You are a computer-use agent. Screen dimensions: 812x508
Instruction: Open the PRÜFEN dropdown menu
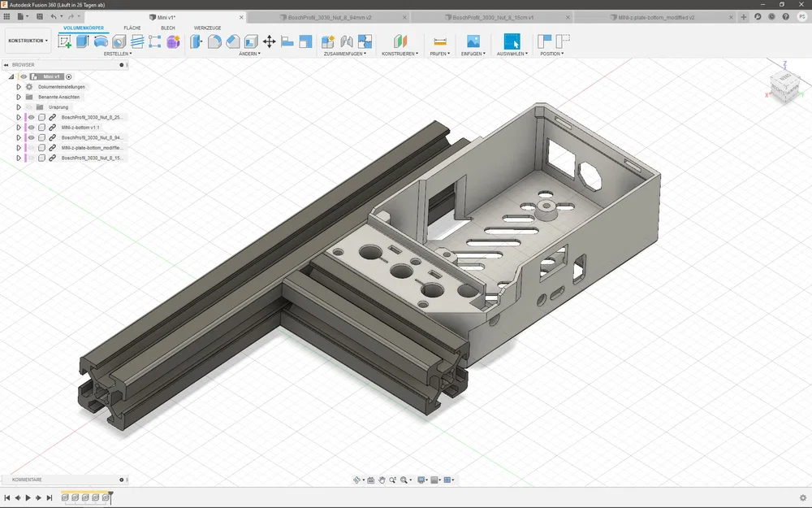click(439, 54)
